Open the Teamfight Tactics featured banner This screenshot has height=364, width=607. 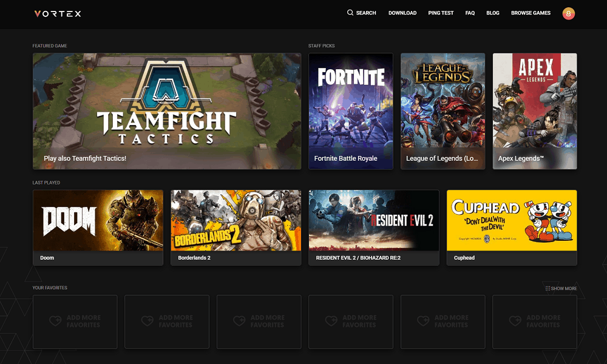tap(167, 111)
